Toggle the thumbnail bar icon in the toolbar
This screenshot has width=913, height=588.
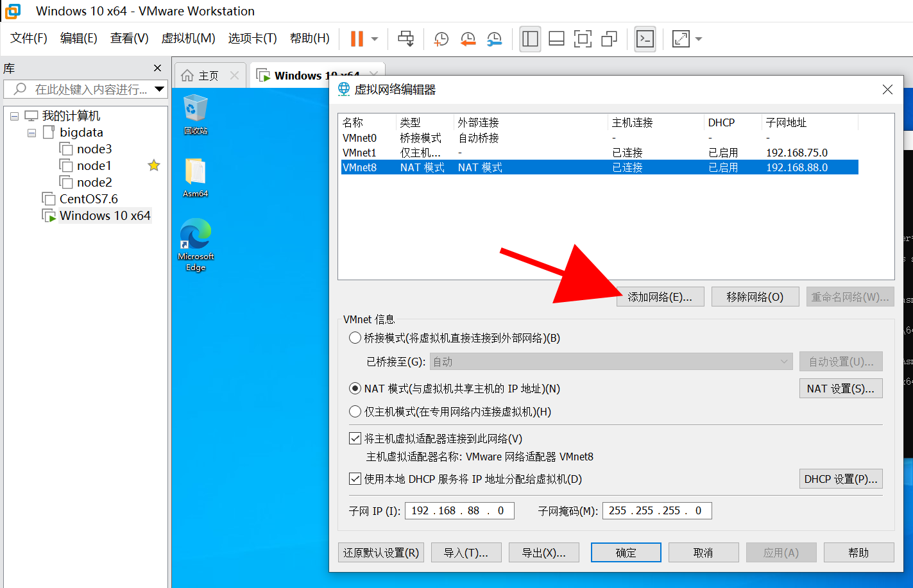[556, 38]
